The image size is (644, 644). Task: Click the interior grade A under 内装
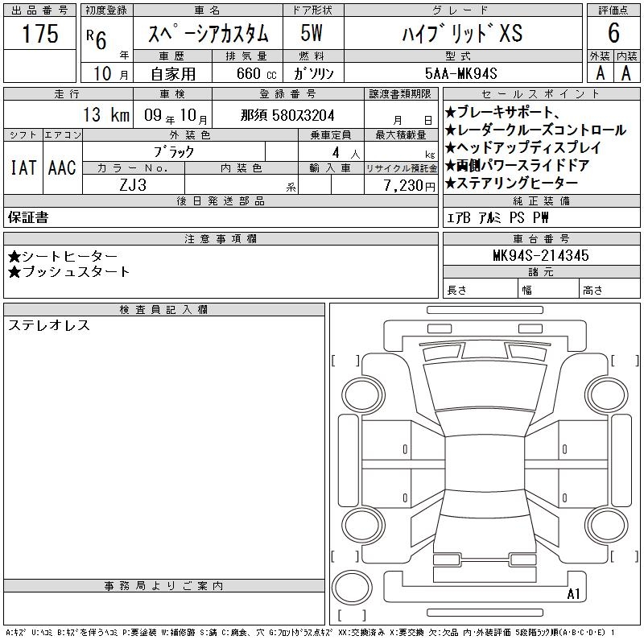(x=626, y=72)
